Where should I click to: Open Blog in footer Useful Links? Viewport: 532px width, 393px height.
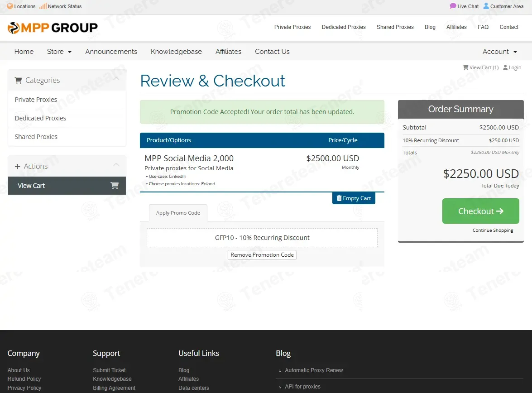184,370
